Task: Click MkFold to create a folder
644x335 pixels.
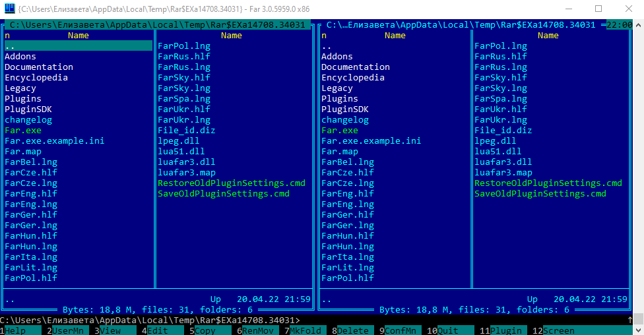Action: point(306,330)
